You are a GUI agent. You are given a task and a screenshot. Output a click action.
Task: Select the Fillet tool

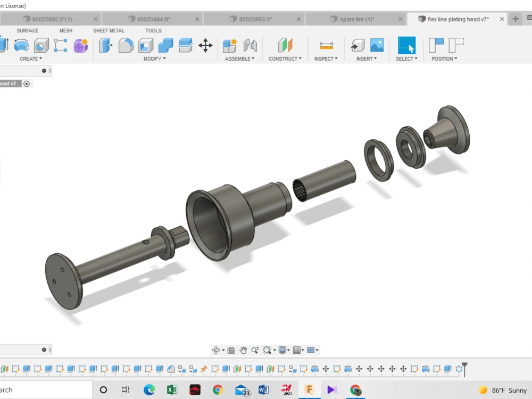click(126, 45)
